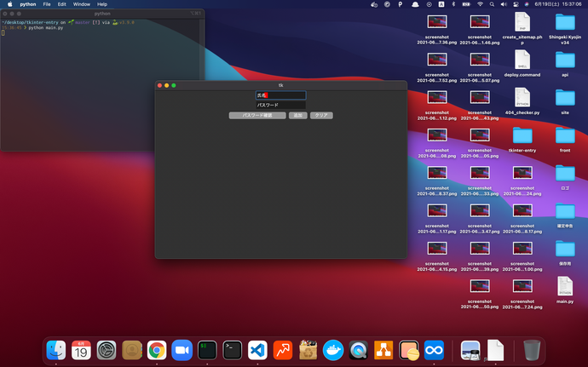Viewport: 588px width, 367px height.
Task: Open the Help menu
Action: (102, 4)
